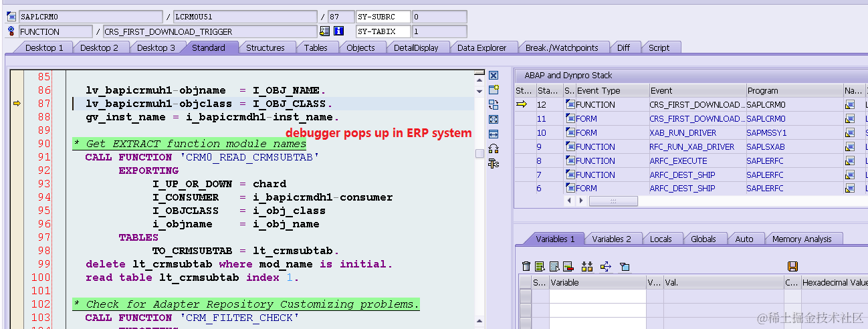Viewport: 868px width, 329px height.
Task: Click the yellow-box blue-arrow icon in the Variables toolbar
Action: (x=606, y=266)
